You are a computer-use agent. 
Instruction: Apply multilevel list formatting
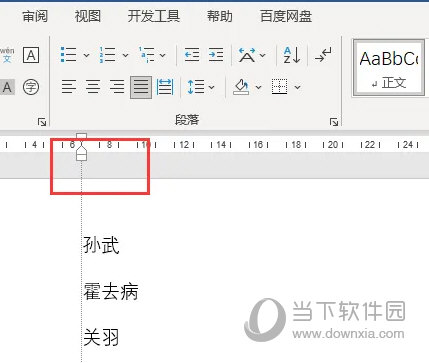[x=147, y=55]
